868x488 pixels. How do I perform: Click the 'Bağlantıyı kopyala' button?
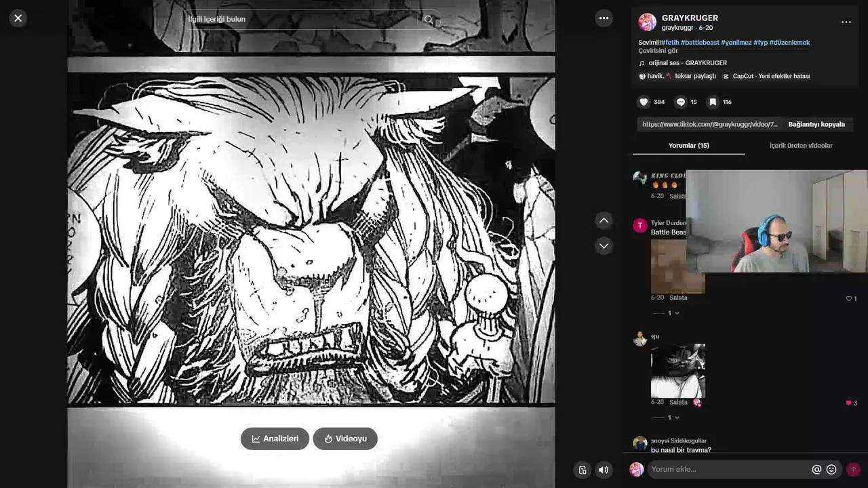click(816, 124)
